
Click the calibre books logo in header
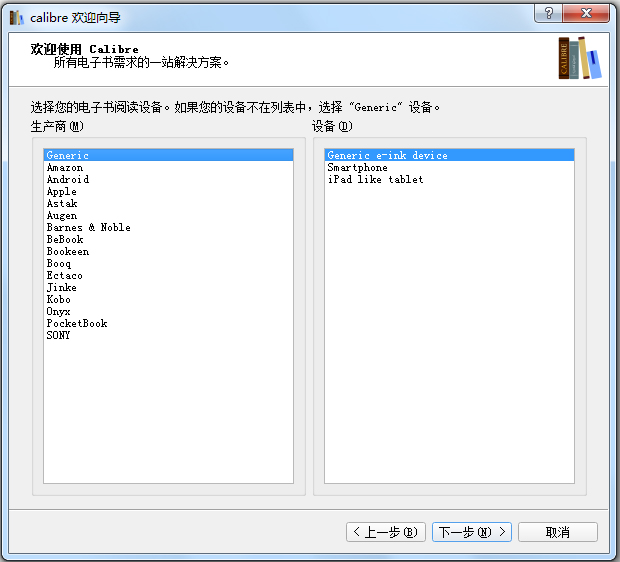click(x=580, y=58)
